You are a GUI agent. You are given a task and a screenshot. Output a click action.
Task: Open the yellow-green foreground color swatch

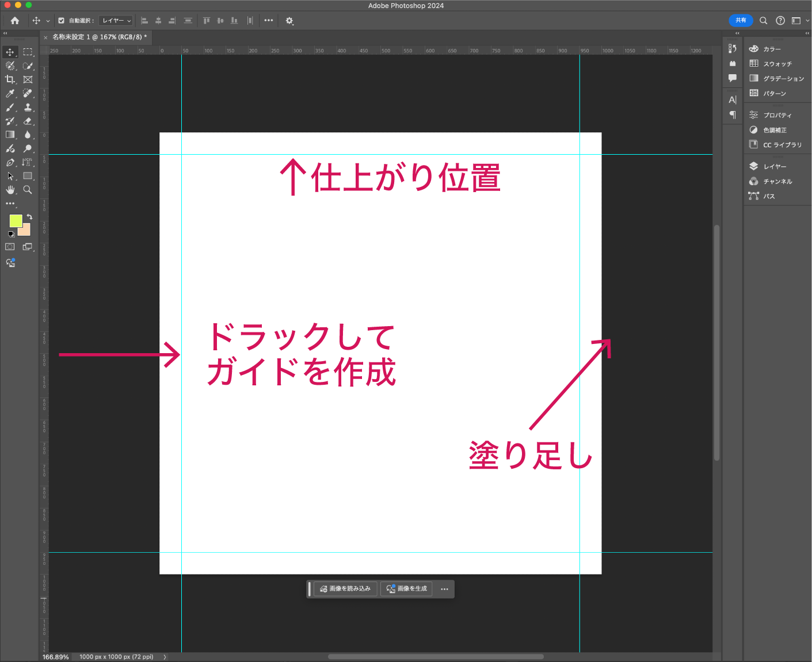click(15, 221)
